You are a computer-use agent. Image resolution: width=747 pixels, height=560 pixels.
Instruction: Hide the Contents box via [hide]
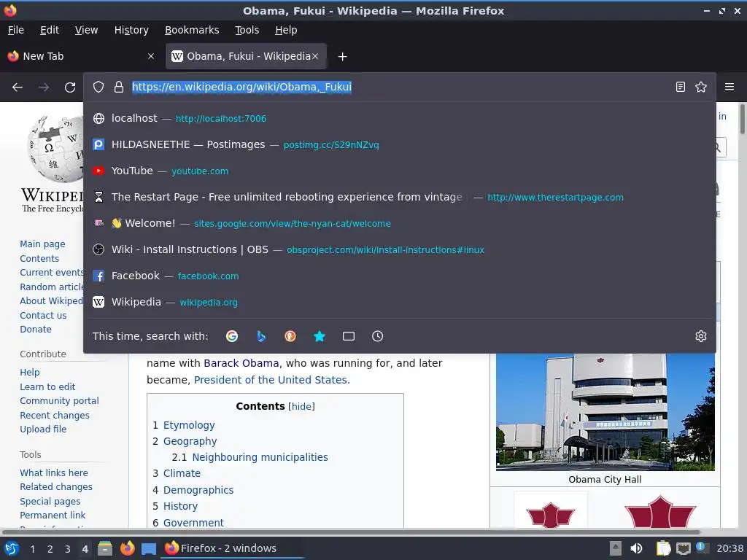click(301, 406)
